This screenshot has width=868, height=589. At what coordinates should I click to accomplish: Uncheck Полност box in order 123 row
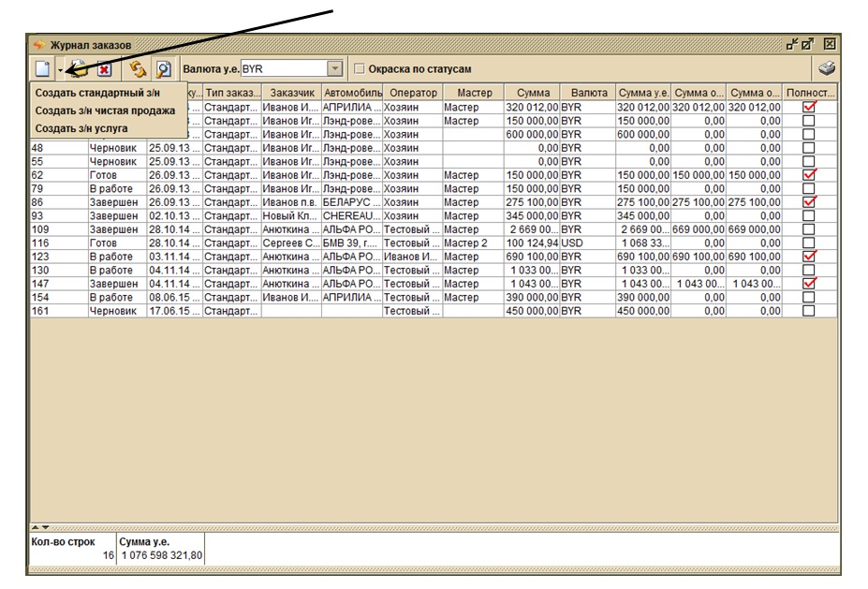809,257
